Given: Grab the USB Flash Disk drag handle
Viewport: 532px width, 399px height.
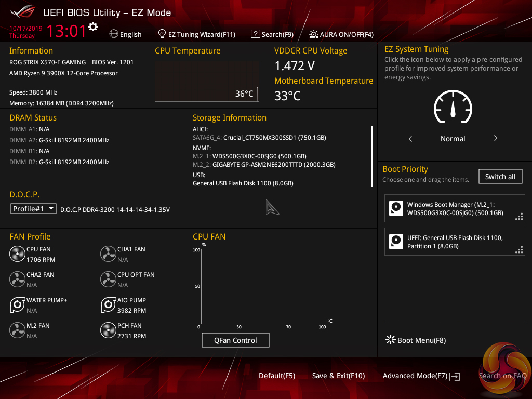Looking at the screenshot, I should click(519, 250).
